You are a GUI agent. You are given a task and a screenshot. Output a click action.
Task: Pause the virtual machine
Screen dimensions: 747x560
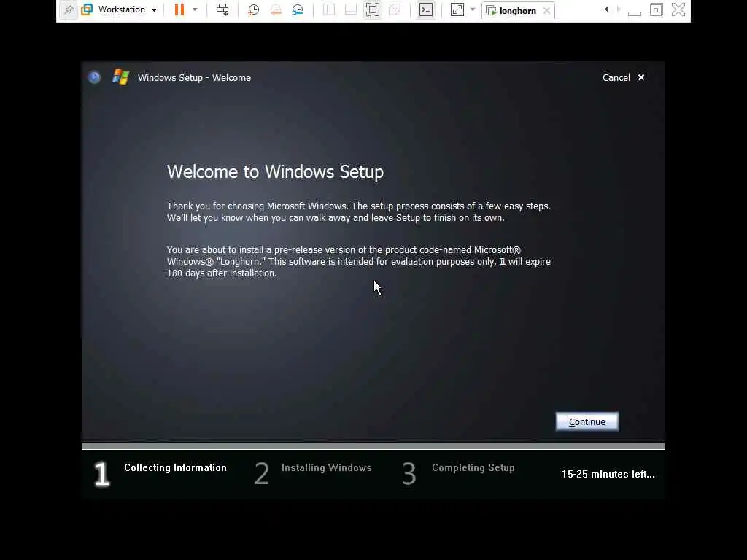tap(179, 9)
